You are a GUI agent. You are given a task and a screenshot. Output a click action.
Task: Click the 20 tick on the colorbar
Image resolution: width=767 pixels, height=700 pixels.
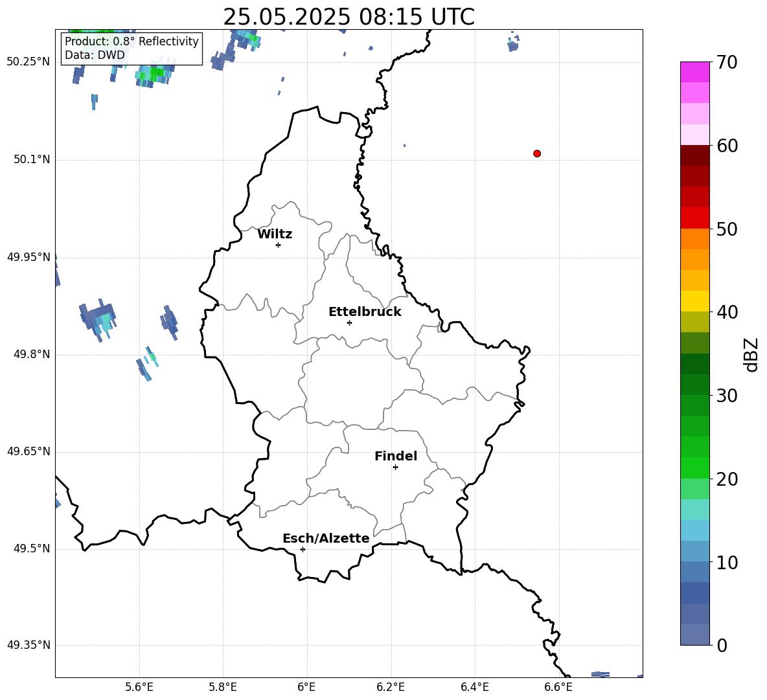click(x=727, y=479)
